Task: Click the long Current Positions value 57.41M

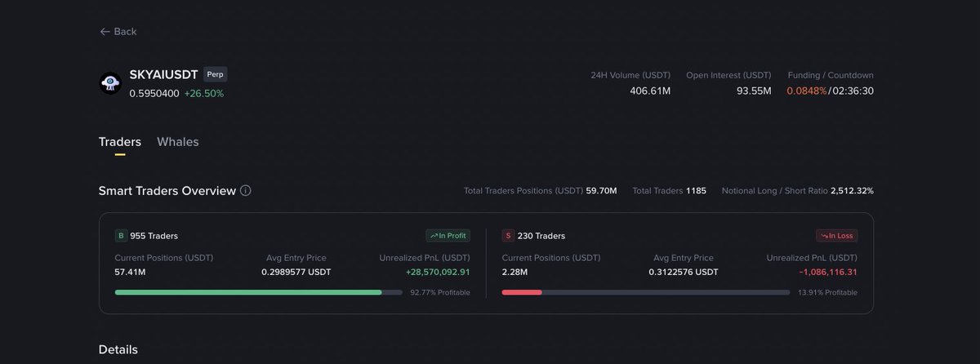Action: [x=131, y=272]
